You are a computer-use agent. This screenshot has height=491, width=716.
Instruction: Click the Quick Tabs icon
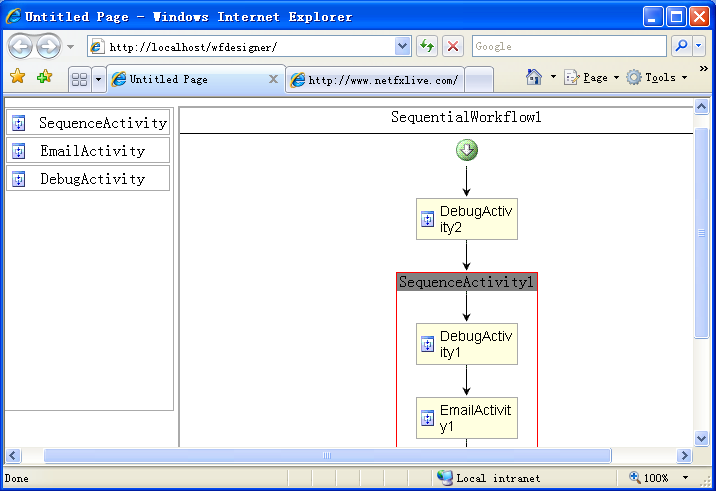79,79
